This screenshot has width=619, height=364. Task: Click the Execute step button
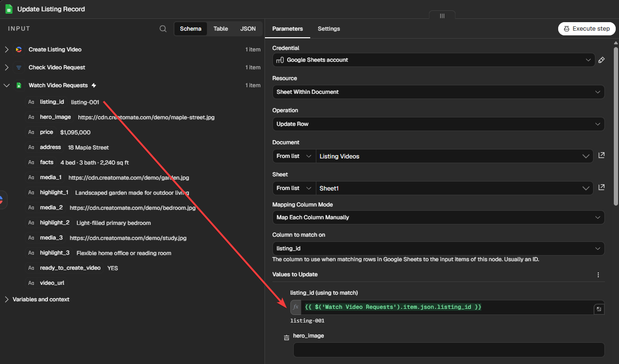(586, 29)
